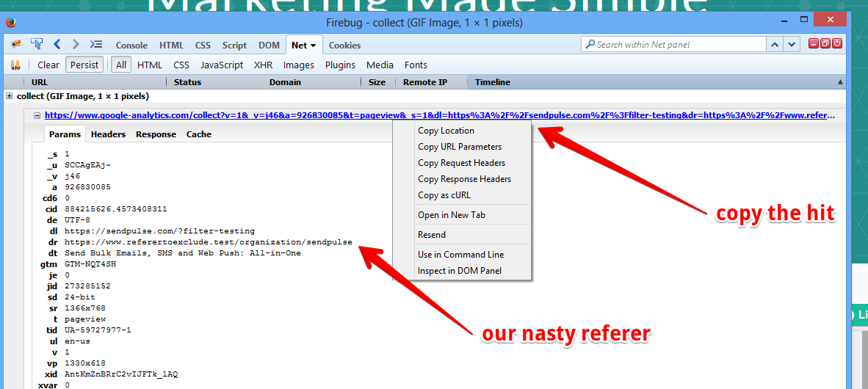The width and height of the screenshot is (868, 389).
Task: Sort by the Size column header
Action: 377,82
